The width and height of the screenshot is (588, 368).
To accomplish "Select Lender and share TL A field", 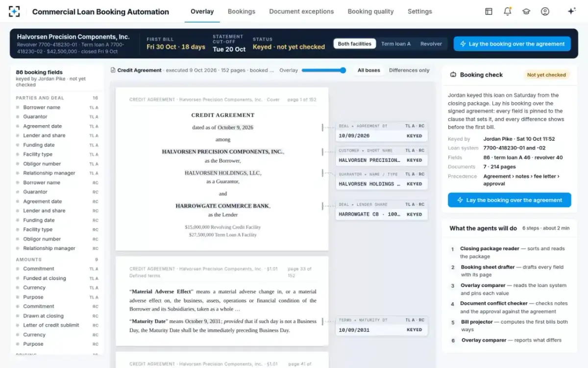I will tap(57, 135).
